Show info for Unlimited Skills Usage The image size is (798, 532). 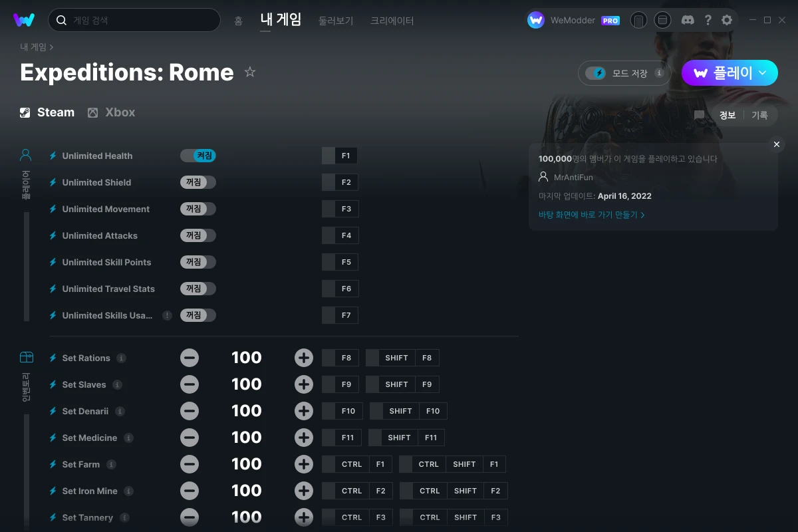(167, 315)
